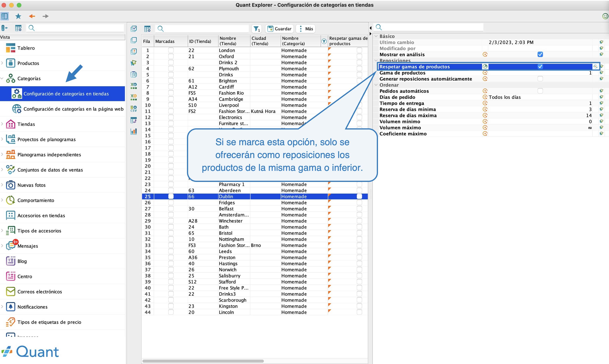
Task: Open table column settings in center toolbar
Action: pos(147,29)
